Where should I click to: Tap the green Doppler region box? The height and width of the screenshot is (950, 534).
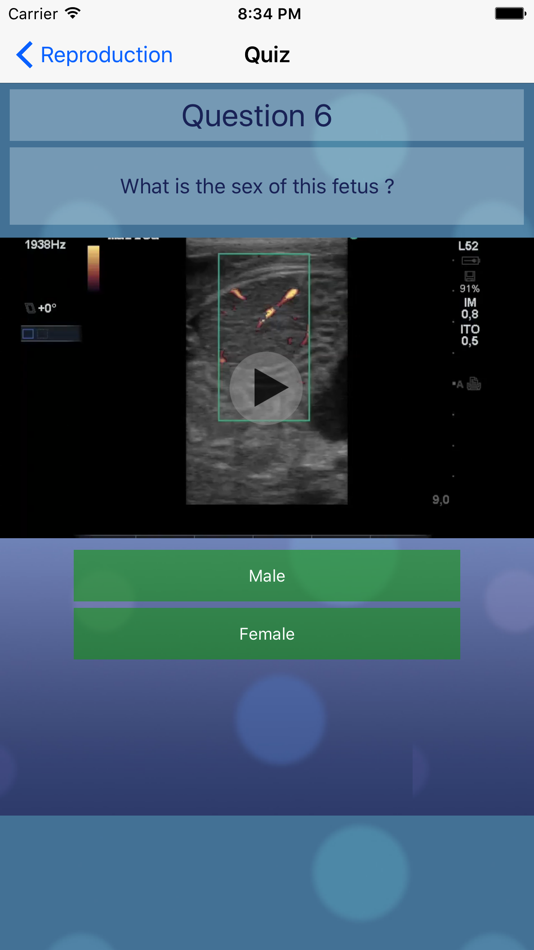(264, 337)
